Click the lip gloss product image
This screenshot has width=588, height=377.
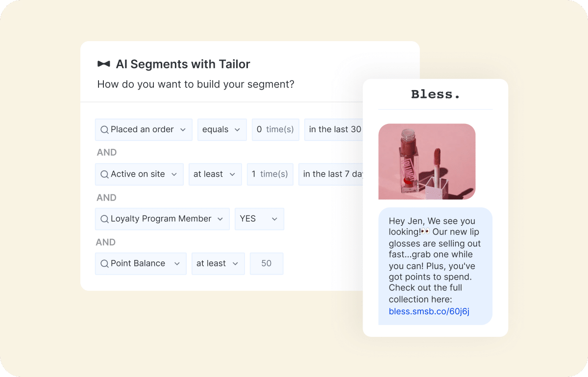426,162
